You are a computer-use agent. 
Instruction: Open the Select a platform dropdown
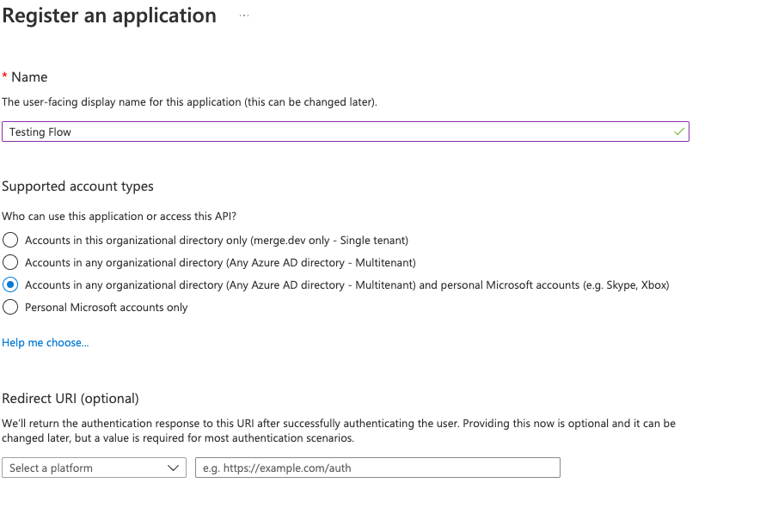click(86, 468)
